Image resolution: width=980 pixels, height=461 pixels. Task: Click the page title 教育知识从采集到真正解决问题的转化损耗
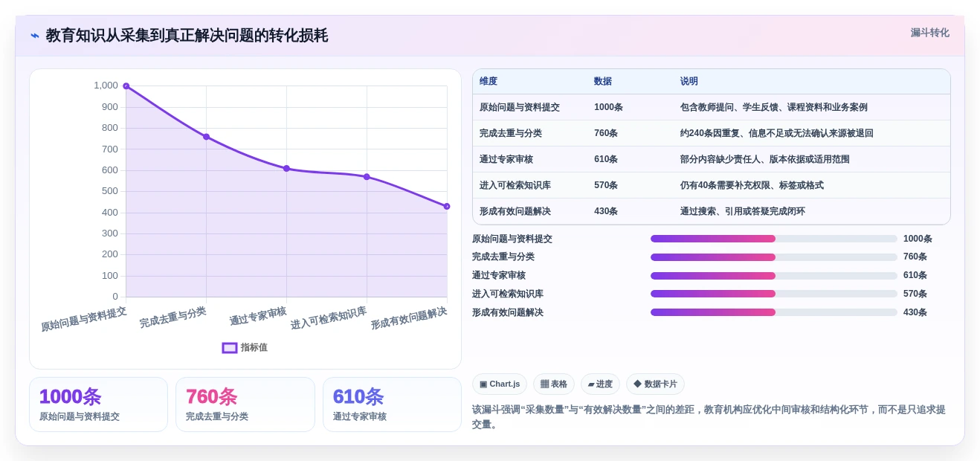[x=187, y=36]
